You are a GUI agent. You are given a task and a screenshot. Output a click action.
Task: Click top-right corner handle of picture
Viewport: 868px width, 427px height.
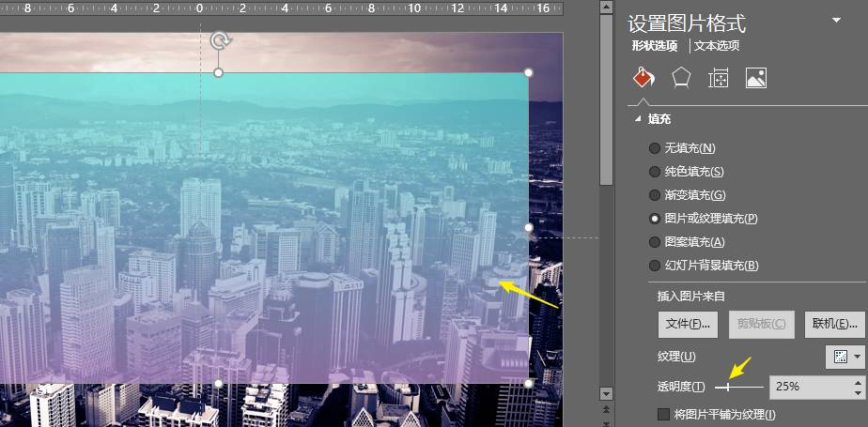pos(528,72)
